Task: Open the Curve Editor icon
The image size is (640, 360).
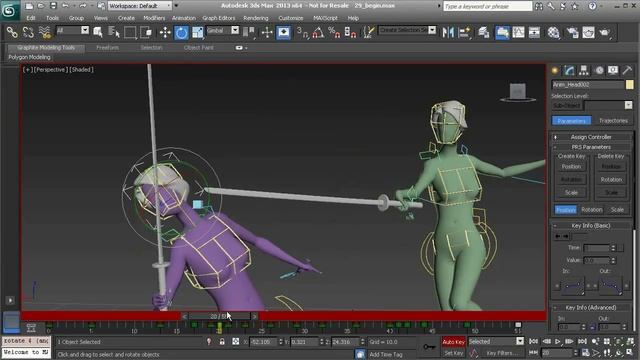Action: (x=518, y=32)
